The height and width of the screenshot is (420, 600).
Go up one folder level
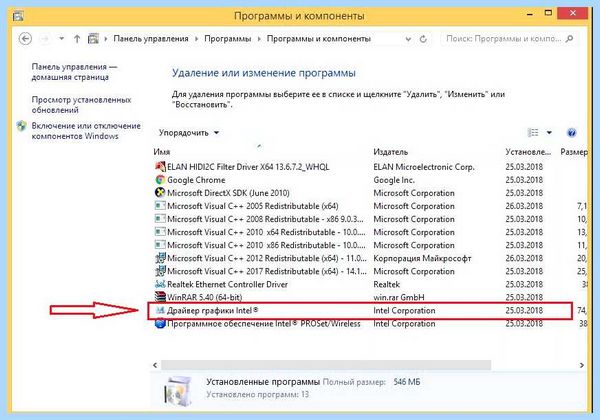(x=77, y=39)
